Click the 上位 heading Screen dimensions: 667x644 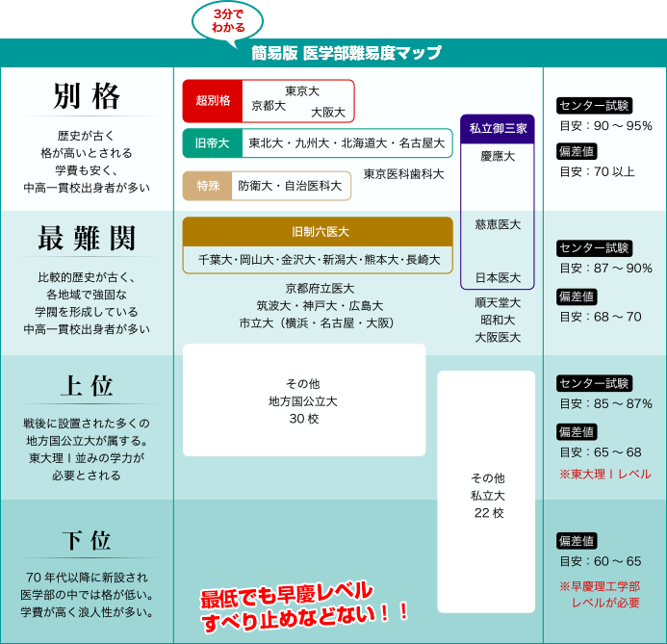pyautogui.click(x=87, y=386)
